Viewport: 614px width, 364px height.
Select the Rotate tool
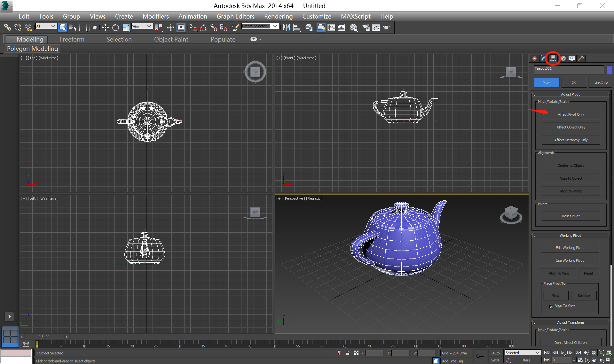115,27
